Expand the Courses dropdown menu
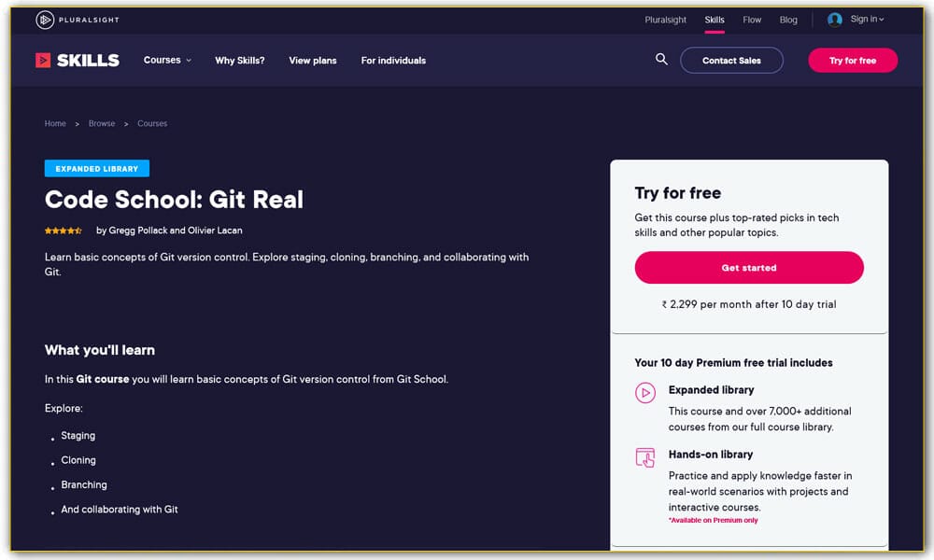This screenshot has width=934, height=560. coord(167,60)
